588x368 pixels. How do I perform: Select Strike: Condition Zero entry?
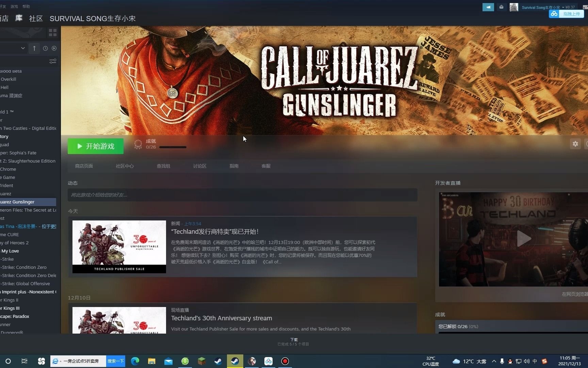(x=28, y=267)
